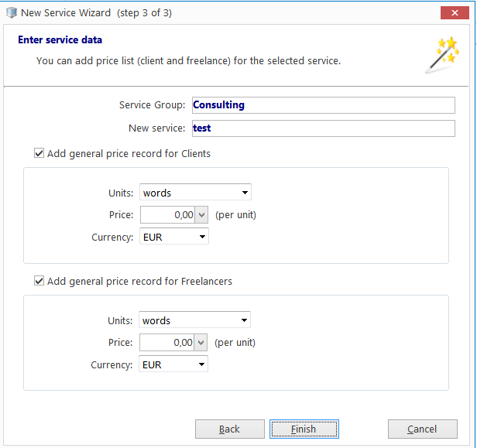Close the New Service Wizard window
Screen dimensions: 477x448
pos(455,12)
